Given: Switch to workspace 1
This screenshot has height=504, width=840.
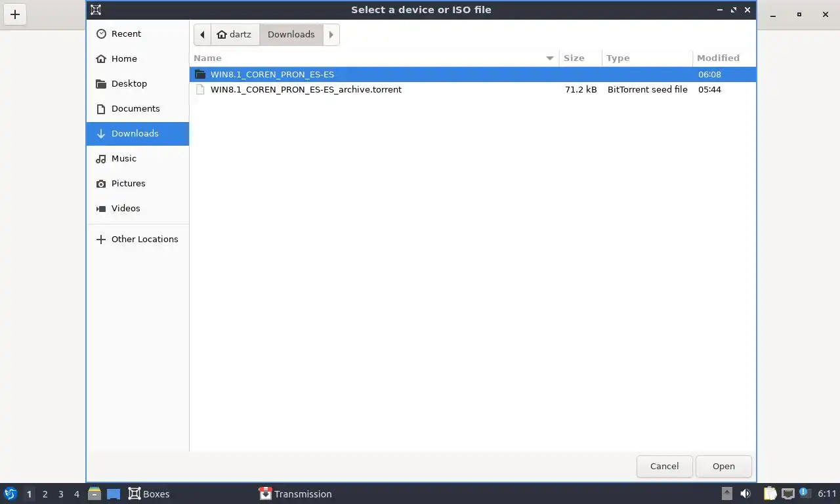Looking at the screenshot, I should [x=29, y=493].
